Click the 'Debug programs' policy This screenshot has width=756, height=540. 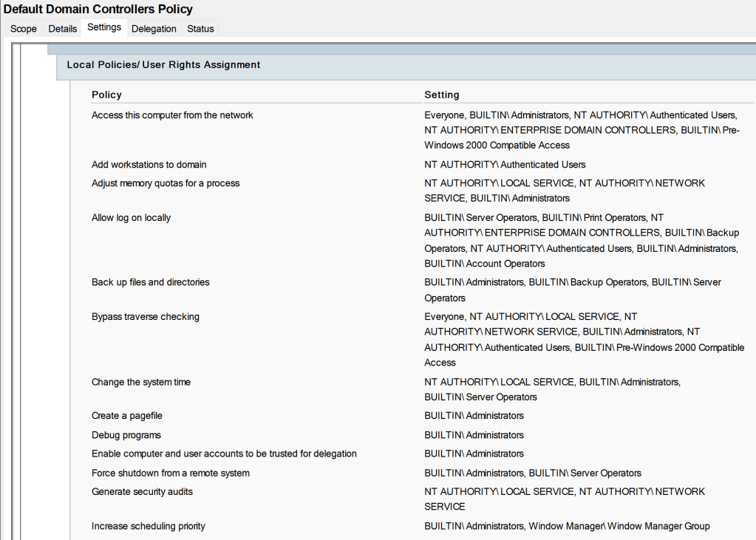126,435
